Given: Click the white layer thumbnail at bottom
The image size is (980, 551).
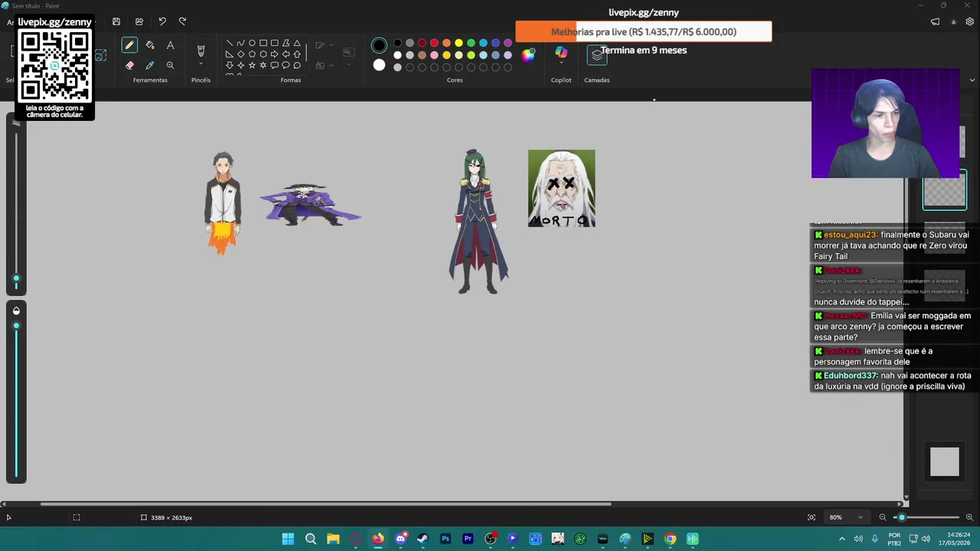Looking at the screenshot, I should [944, 461].
